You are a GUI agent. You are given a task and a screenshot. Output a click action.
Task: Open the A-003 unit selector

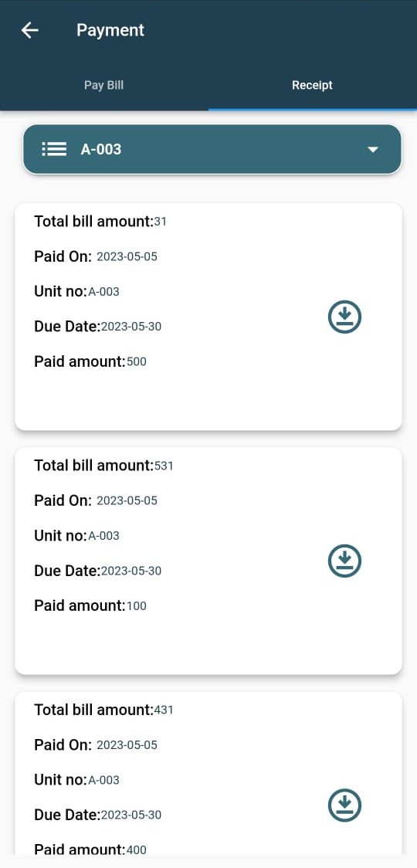coord(212,150)
